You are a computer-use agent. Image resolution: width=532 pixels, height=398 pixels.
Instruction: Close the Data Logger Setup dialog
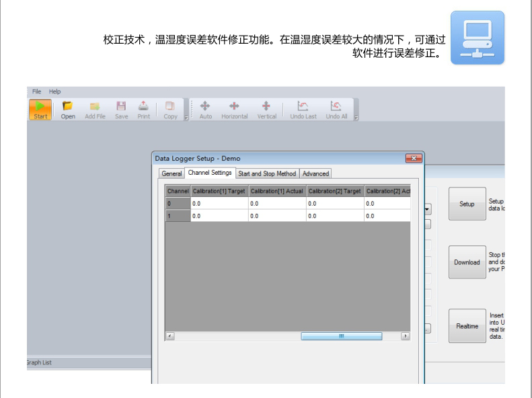click(414, 158)
